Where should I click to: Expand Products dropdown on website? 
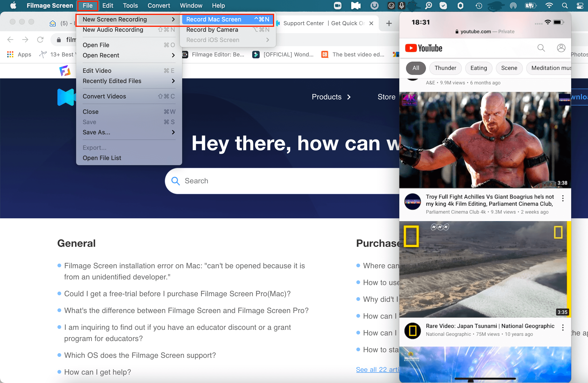[331, 97]
